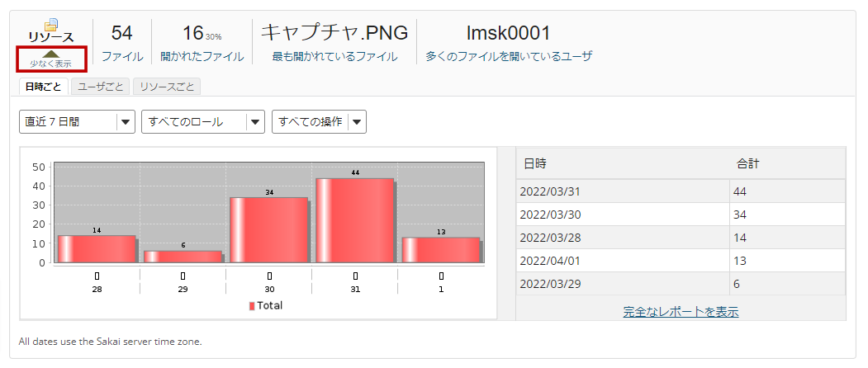The width and height of the screenshot is (868, 368).
Task: Select the 2022/04/01 table row
Action: pos(623,261)
